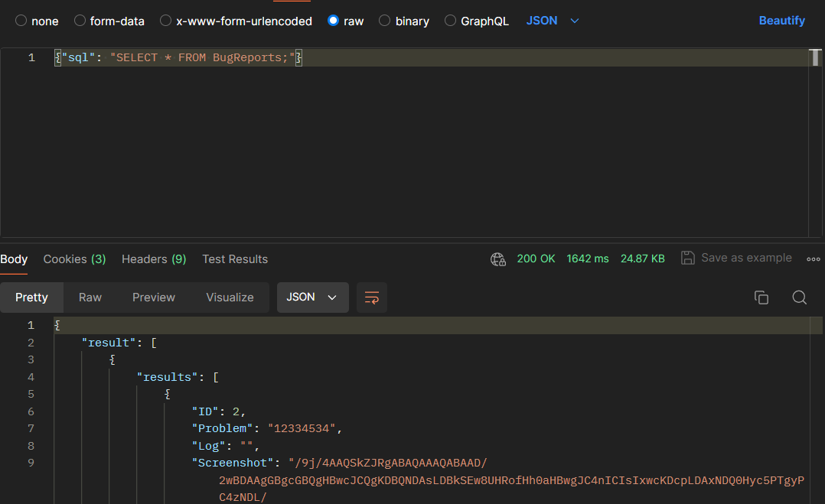Select the raw body radio button

click(333, 21)
